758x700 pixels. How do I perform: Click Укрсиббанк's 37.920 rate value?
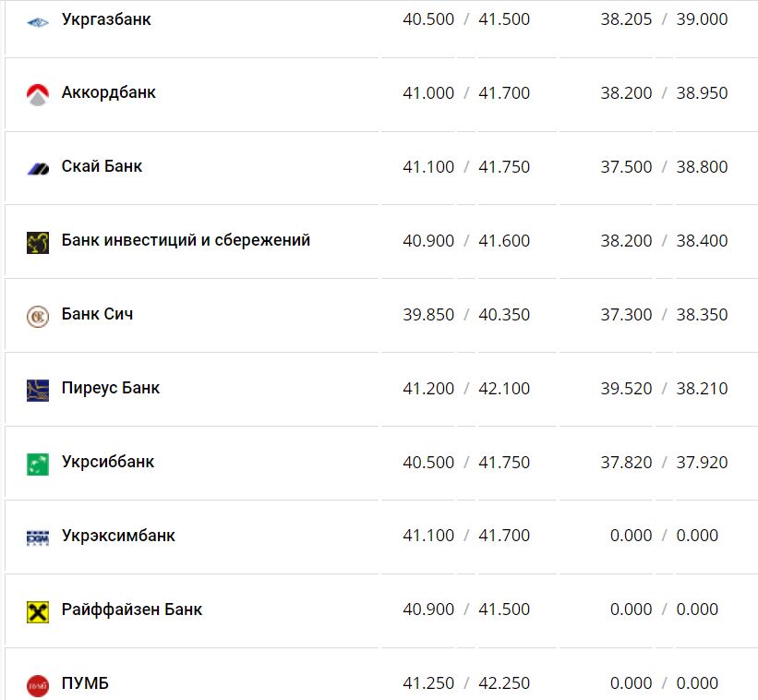(702, 463)
